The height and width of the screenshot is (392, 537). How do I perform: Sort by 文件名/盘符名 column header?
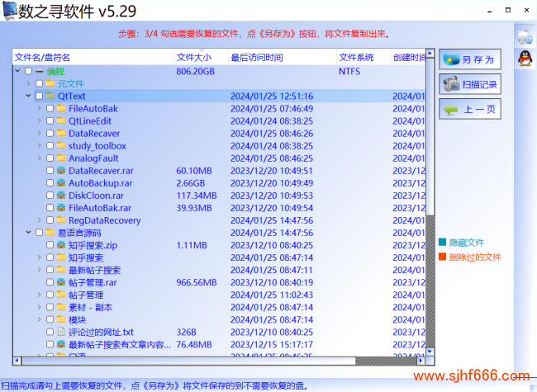[x=93, y=57]
